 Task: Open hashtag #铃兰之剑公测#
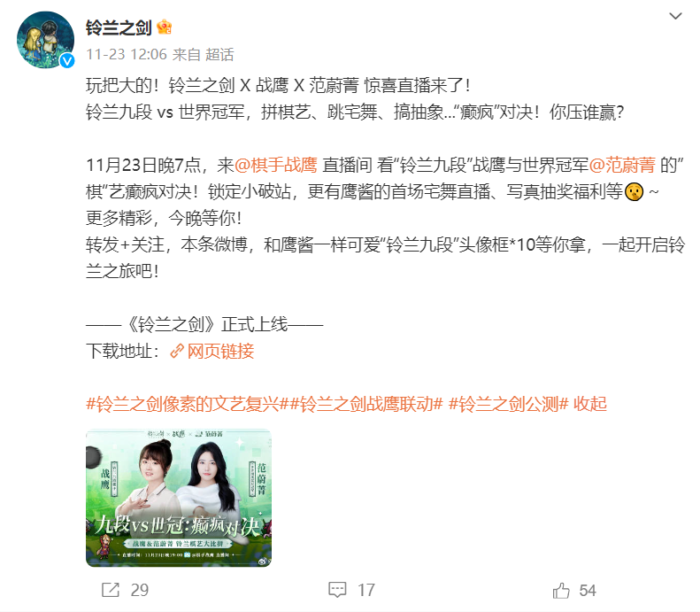[x=509, y=404]
